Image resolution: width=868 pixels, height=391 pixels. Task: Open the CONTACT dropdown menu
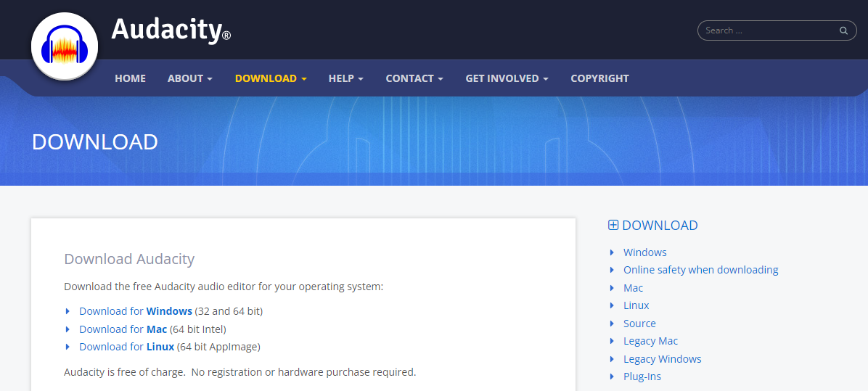coord(414,78)
